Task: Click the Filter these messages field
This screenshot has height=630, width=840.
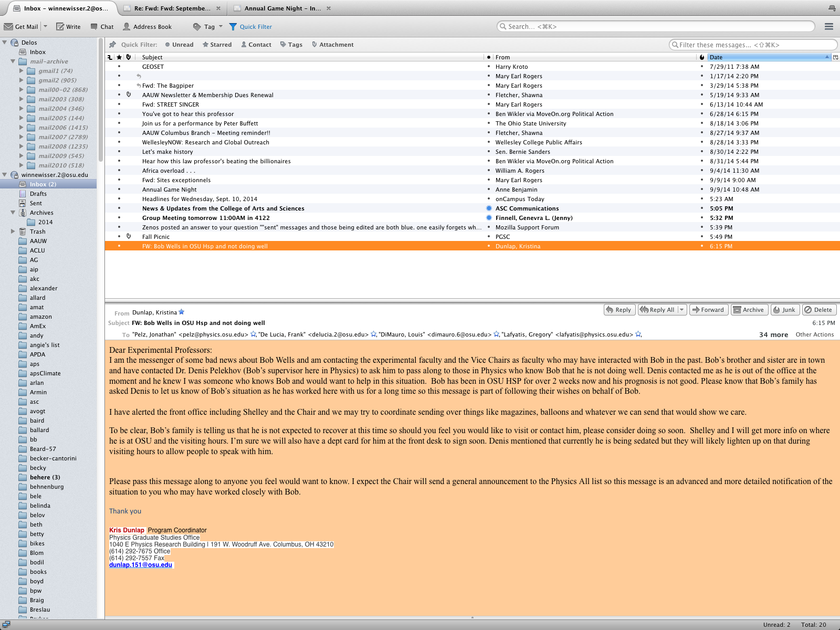Action: (x=753, y=45)
